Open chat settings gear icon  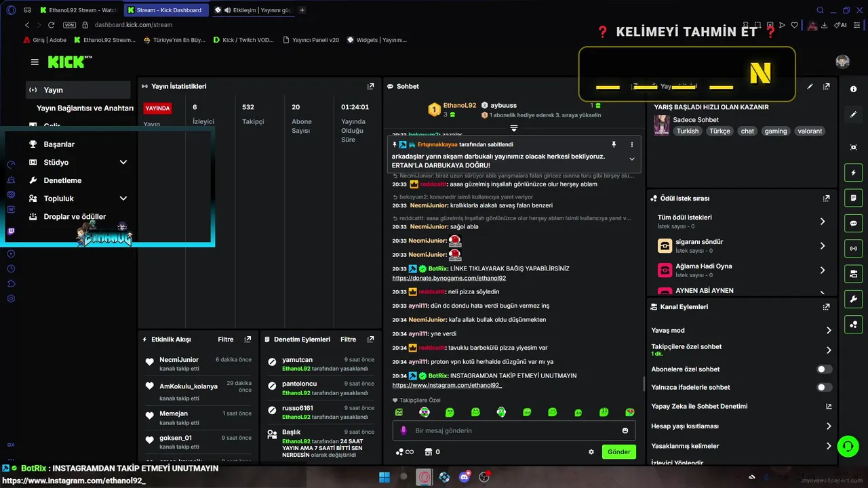[591, 452]
